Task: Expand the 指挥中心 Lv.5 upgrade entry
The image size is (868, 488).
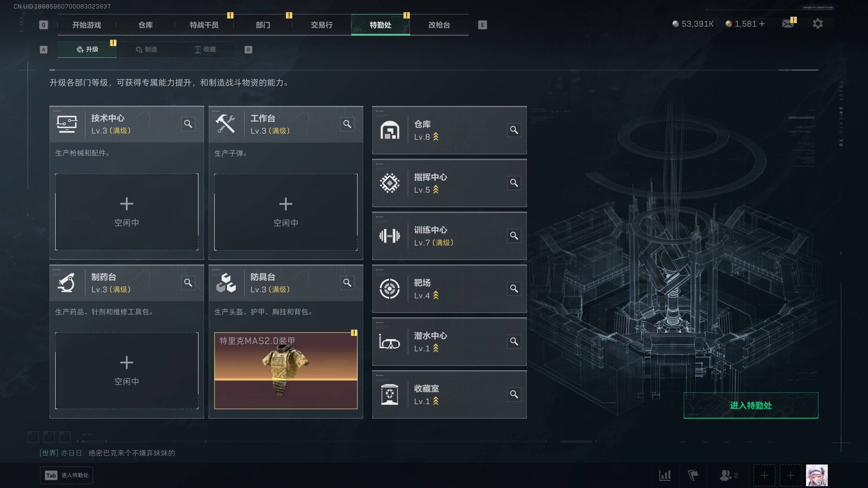Action: pos(449,183)
